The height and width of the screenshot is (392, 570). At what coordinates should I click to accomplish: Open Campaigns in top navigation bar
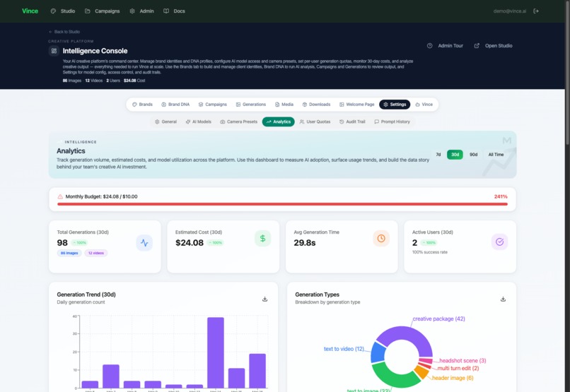[102, 11]
